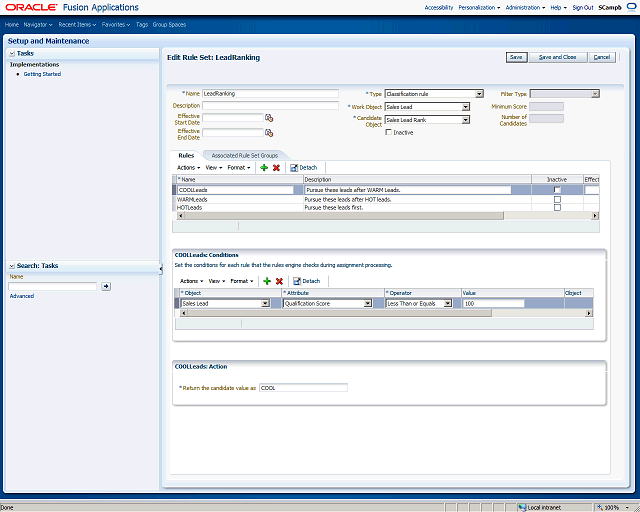The width and height of the screenshot is (640, 512).
Task: Click the candidate value field containing COOL
Action: pyautogui.click(x=303, y=387)
